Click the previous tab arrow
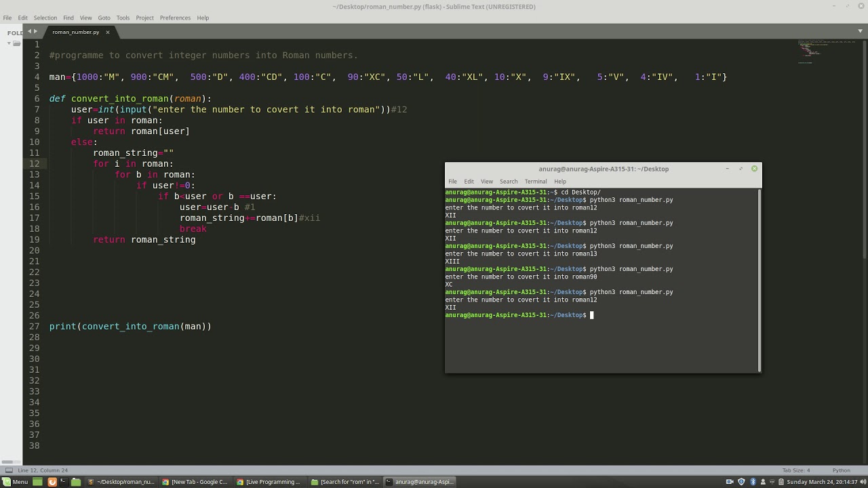 tap(30, 31)
